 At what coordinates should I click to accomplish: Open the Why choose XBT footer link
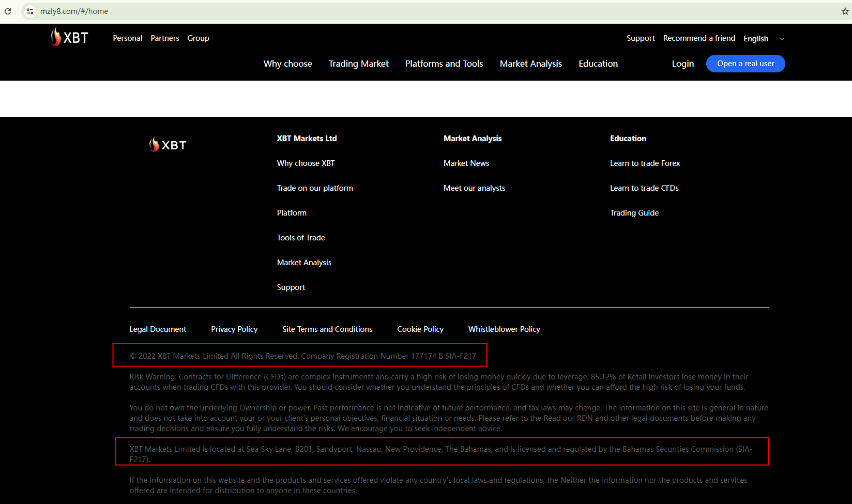click(306, 163)
